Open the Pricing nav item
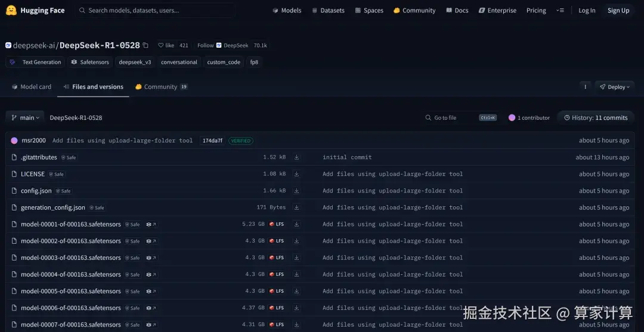 click(x=537, y=11)
